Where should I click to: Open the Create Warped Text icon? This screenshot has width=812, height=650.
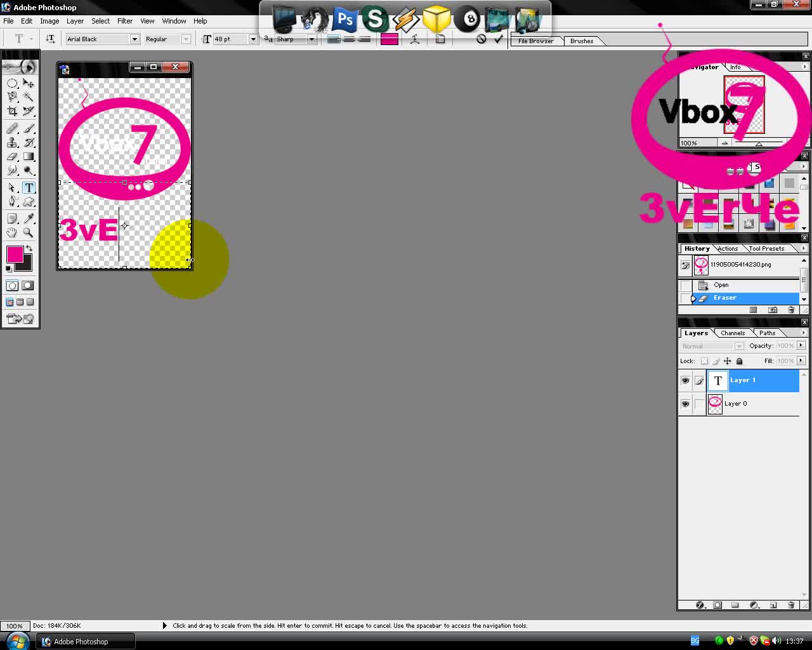(415, 39)
